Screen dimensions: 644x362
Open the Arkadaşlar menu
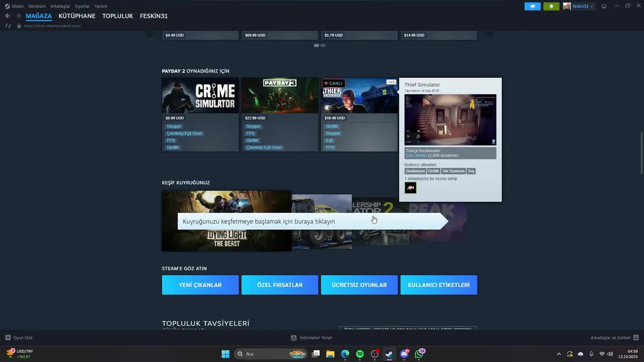pos(60,6)
